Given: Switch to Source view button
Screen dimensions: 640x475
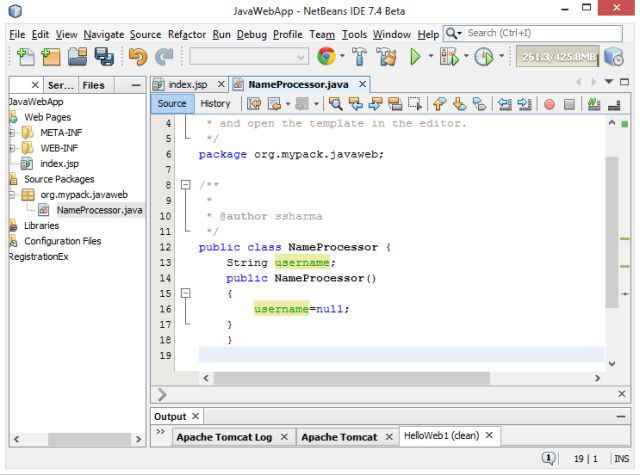Looking at the screenshot, I should (172, 104).
